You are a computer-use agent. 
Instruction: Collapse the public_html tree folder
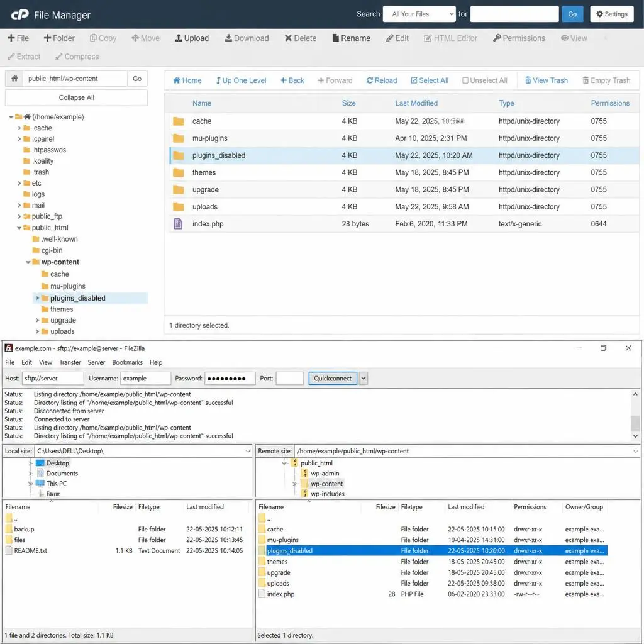coord(19,228)
